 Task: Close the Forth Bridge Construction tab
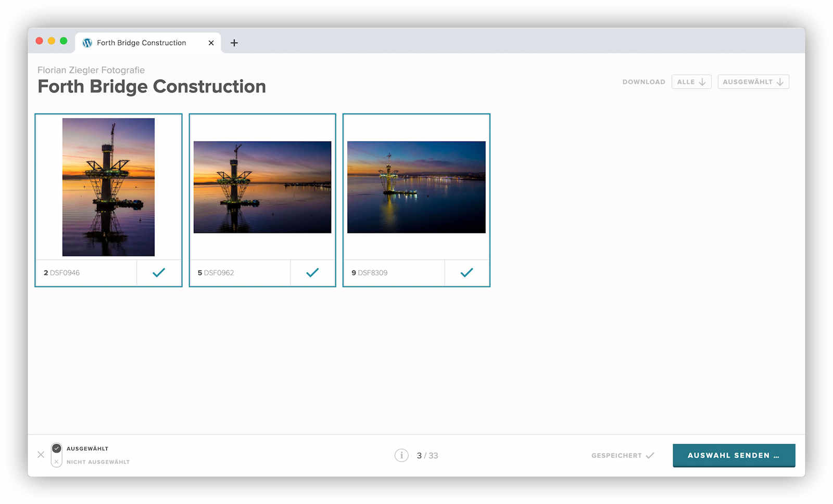coord(211,43)
